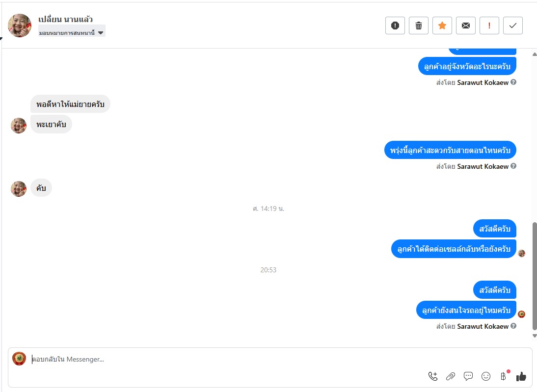The width and height of the screenshot is (537, 392).
Task: Click customer name เปลี่ยน นานแล้ว in header
Action: (x=65, y=19)
